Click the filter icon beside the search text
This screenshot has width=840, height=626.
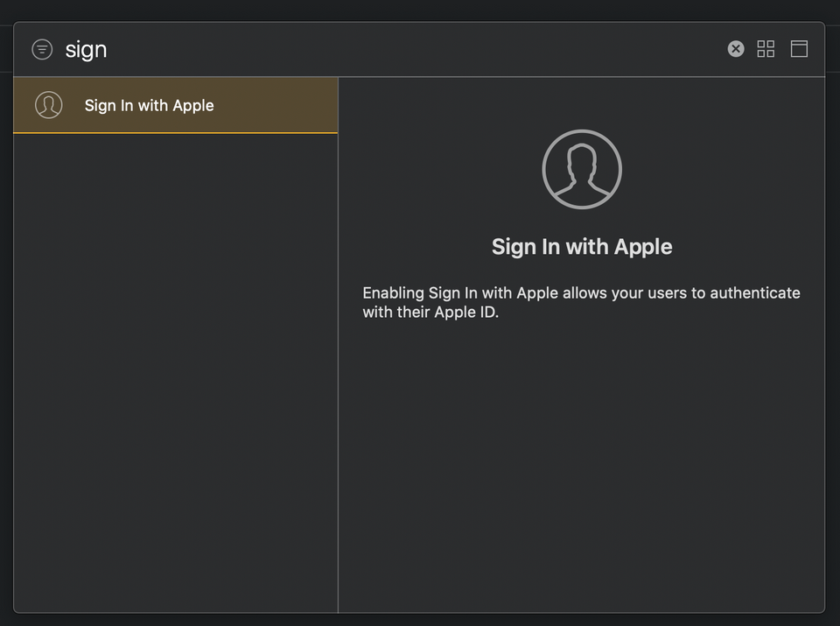point(42,49)
